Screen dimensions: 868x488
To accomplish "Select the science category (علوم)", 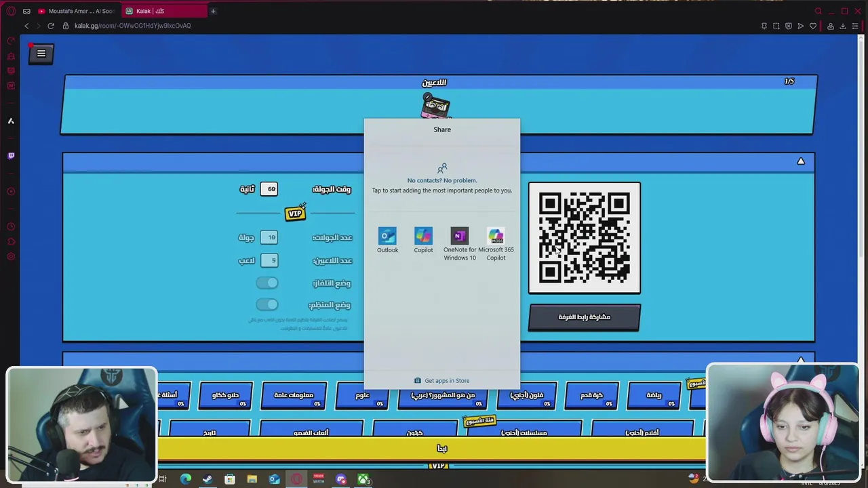I will (362, 395).
